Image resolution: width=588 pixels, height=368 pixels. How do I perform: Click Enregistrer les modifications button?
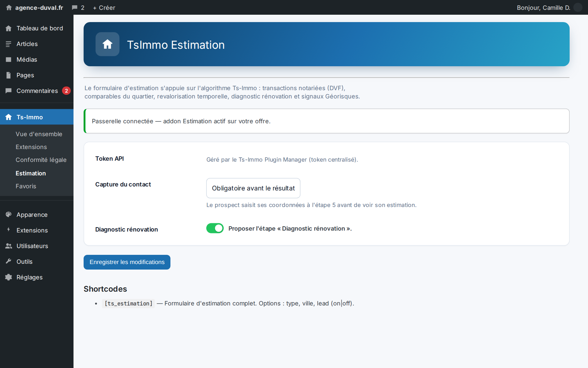[127, 262]
